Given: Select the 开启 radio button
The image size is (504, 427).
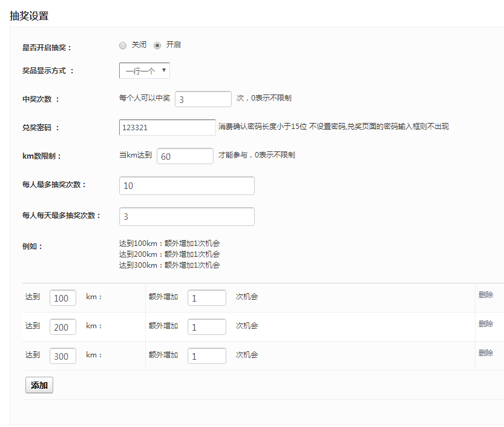Looking at the screenshot, I should 157,45.
